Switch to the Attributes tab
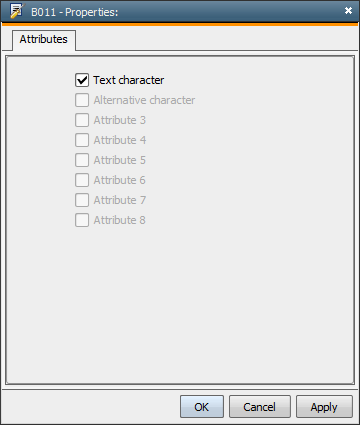Screen dimensions: 360x425 pyautogui.click(x=44, y=40)
